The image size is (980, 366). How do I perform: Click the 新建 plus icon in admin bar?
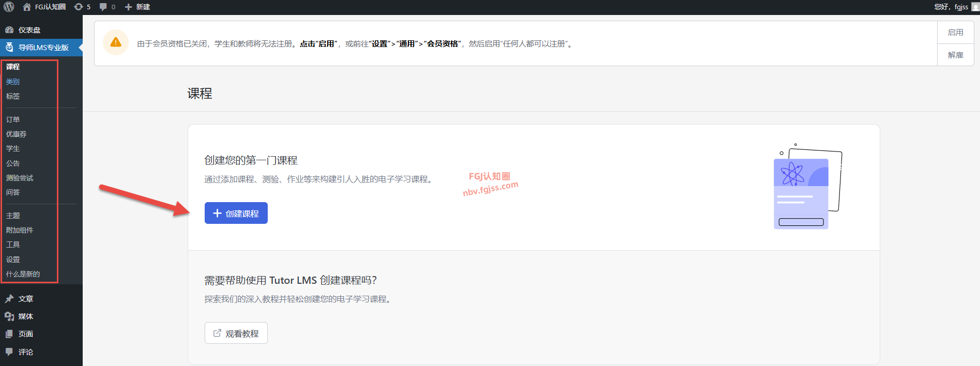tap(129, 7)
